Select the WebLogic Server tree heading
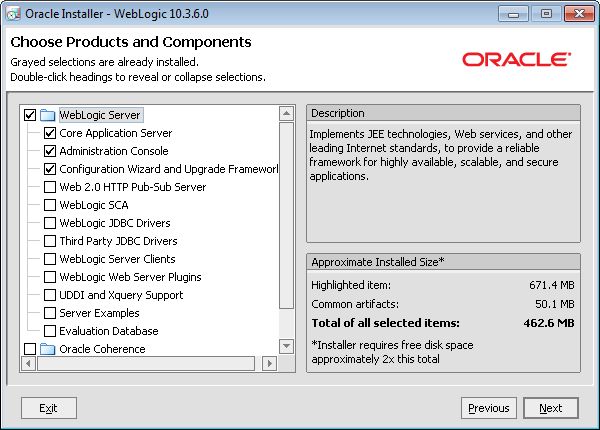This screenshot has width=600, height=430. (x=100, y=115)
